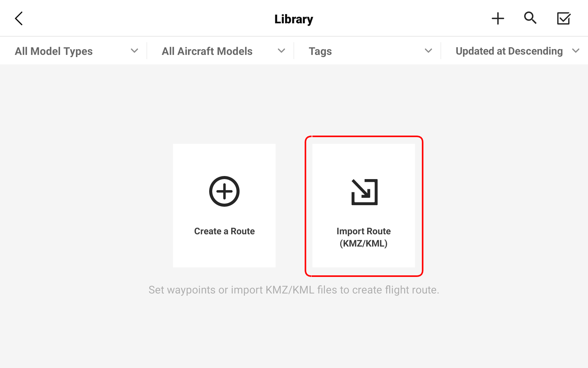
Task: Click the Library page title
Action: coord(294,19)
